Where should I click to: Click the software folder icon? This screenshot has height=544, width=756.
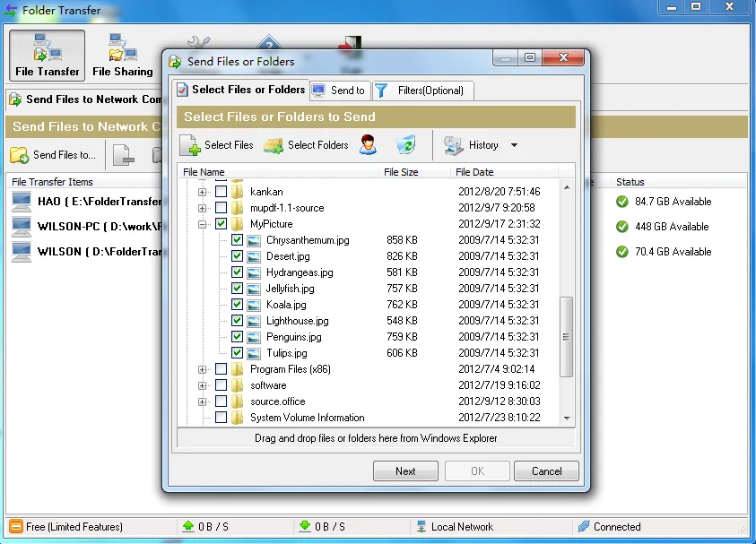point(238,385)
